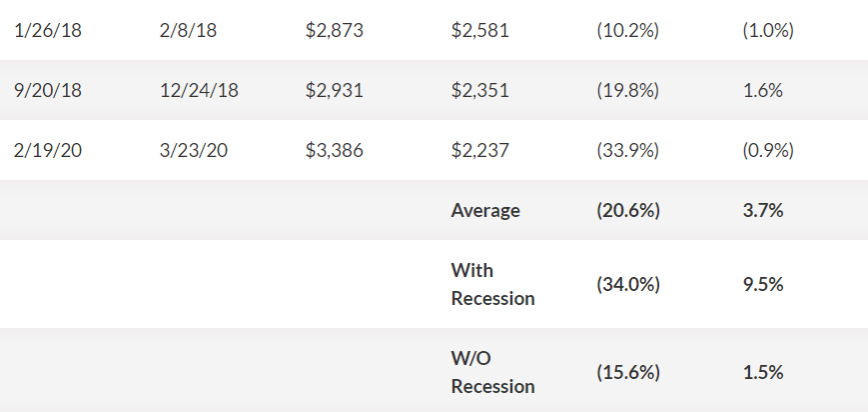The width and height of the screenshot is (868, 412).
Task: Click the 2/19/20 date cell
Action: tap(48, 150)
